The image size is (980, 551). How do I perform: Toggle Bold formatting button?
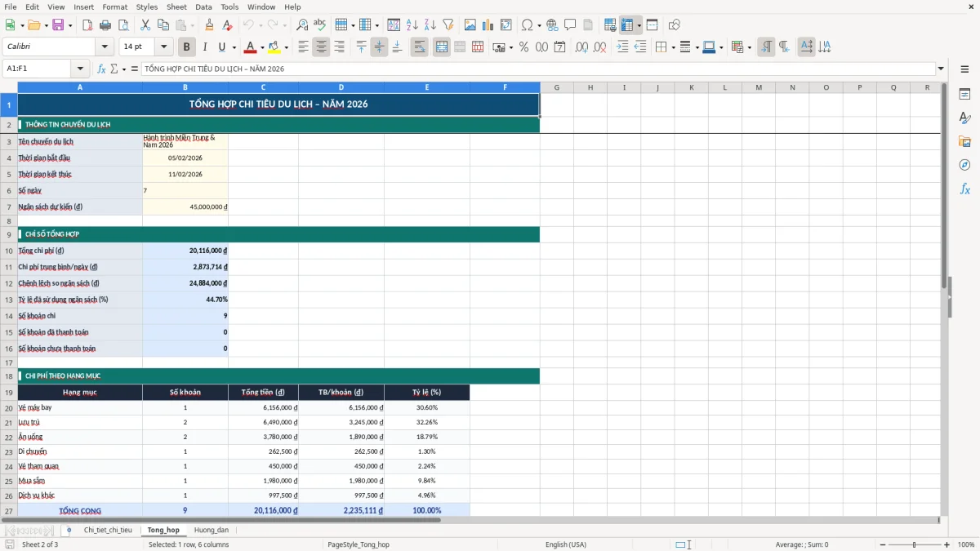pyautogui.click(x=186, y=47)
